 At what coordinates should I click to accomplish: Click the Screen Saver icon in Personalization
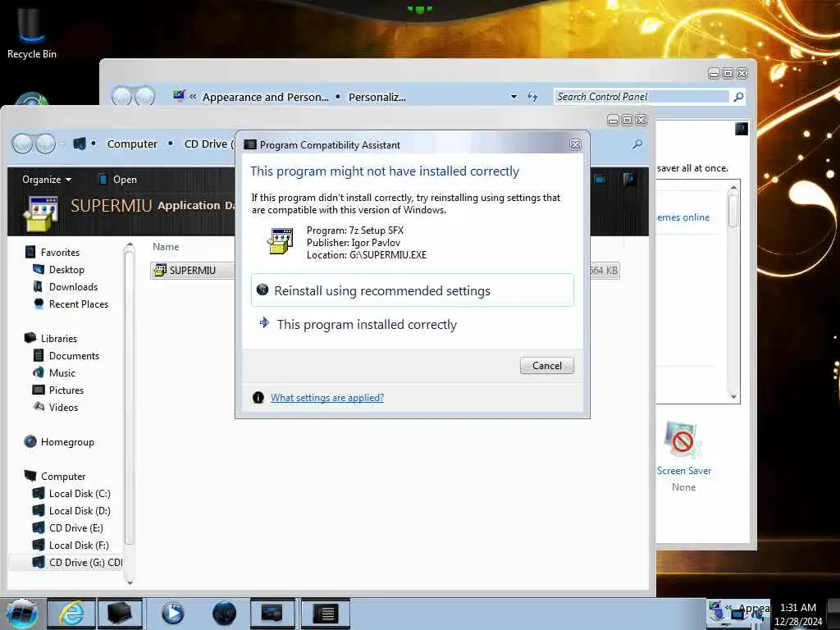click(682, 441)
